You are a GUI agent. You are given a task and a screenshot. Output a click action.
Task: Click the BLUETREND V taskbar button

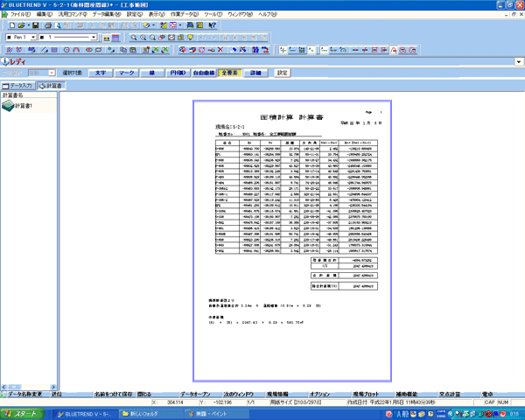[86, 414]
